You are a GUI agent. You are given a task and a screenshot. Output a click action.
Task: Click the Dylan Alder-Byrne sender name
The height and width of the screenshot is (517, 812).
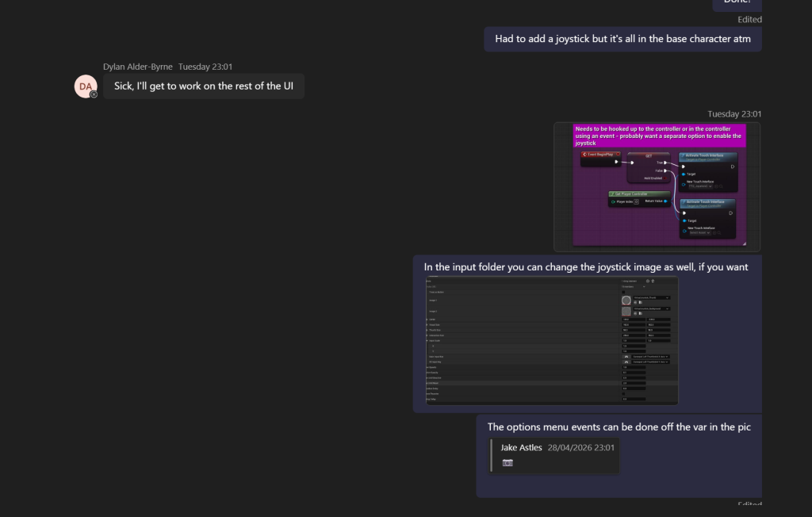click(x=138, y=67)
